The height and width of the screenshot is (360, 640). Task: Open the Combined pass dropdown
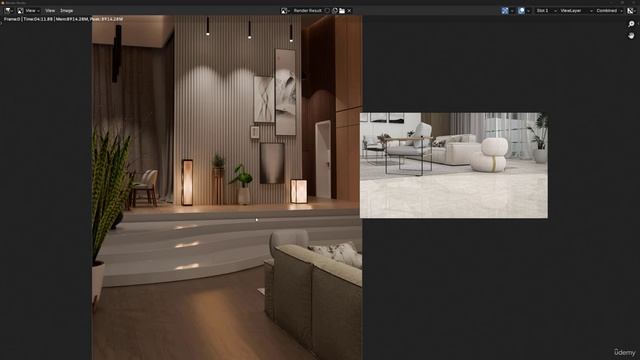(609, 11)
